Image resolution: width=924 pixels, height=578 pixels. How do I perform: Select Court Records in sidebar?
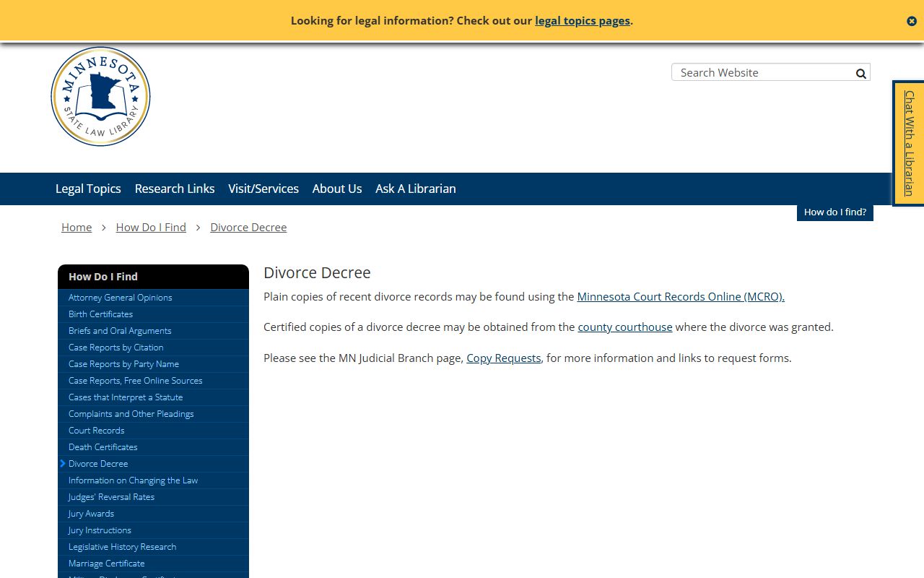pyautogui.click(x=153, y=431)
